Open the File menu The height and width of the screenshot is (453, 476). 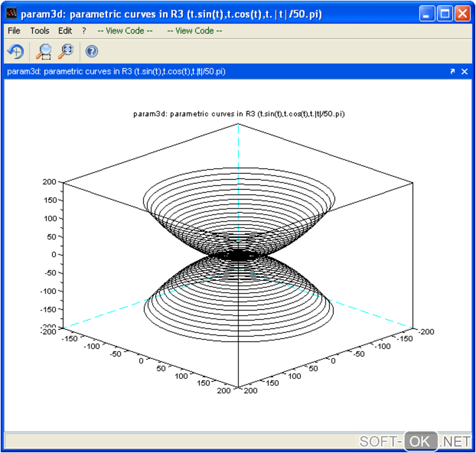pyautogui.click(x=14, y=31)
